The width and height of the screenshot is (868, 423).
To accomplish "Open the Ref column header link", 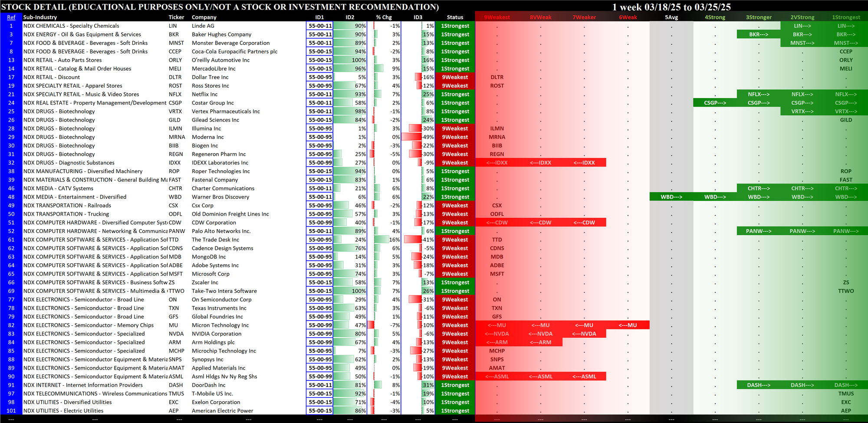I will click(x=11, y=17).
